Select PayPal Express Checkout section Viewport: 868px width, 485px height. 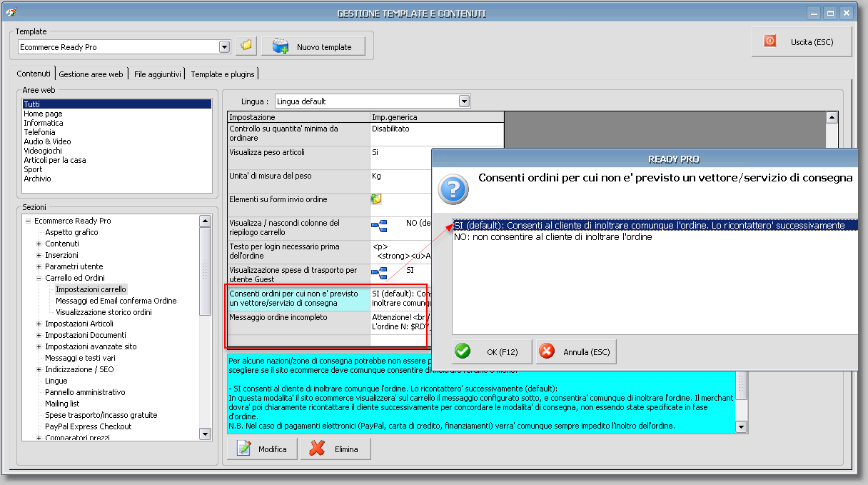click(89, 426)
